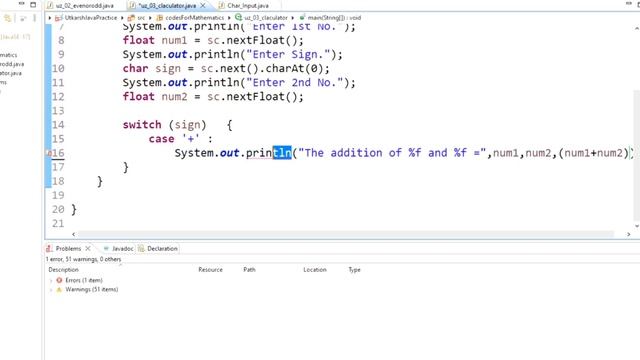
Task: Expand breadcrumb arrow before src
Action: click(122, 18)
